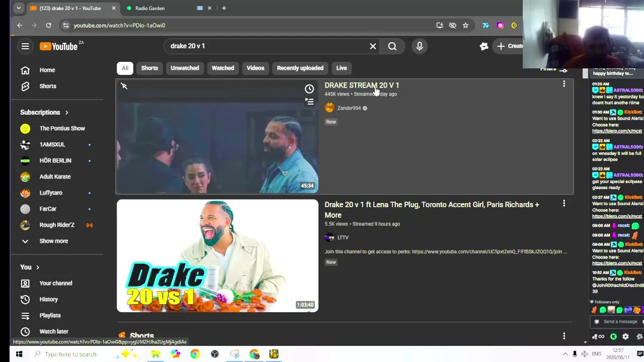644x362 pixels.
Task: Open more options for Shorts shelf
Action: pos(564,336)
